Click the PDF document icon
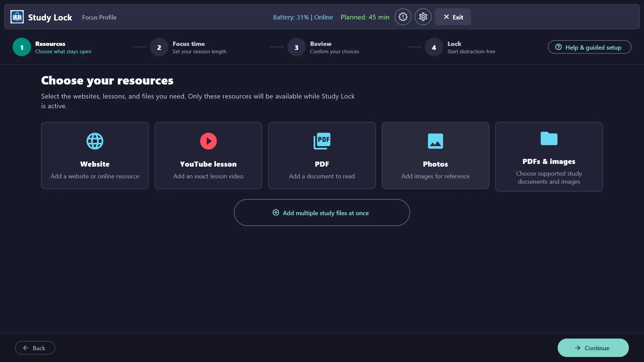Screen dimensions: 644x362 [322, 141]
